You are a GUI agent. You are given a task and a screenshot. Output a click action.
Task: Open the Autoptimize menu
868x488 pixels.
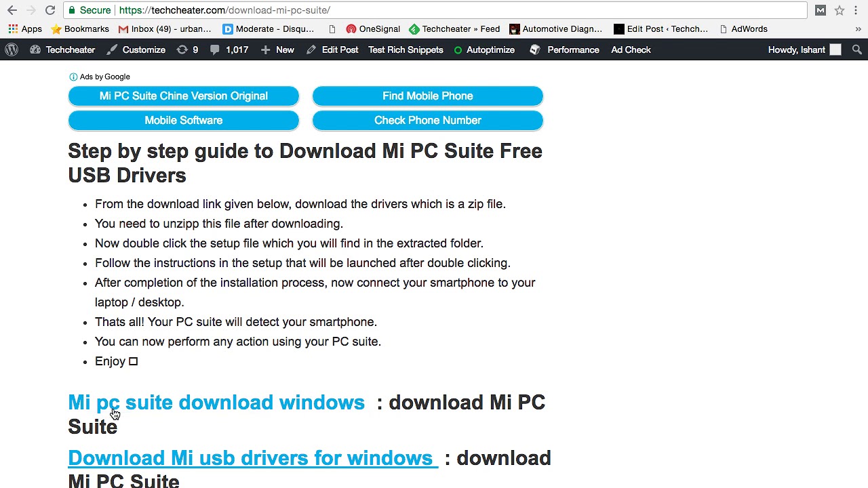[484, 49]
